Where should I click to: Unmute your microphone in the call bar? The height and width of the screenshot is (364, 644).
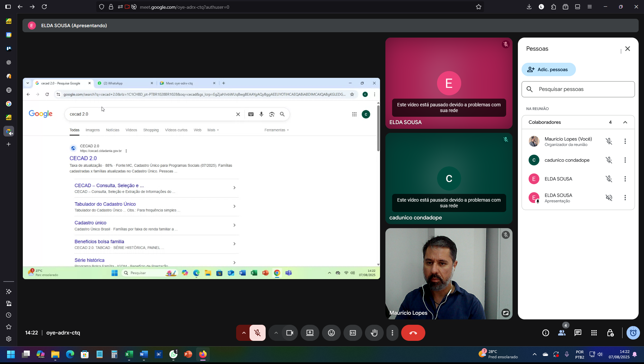coord(258,333)
